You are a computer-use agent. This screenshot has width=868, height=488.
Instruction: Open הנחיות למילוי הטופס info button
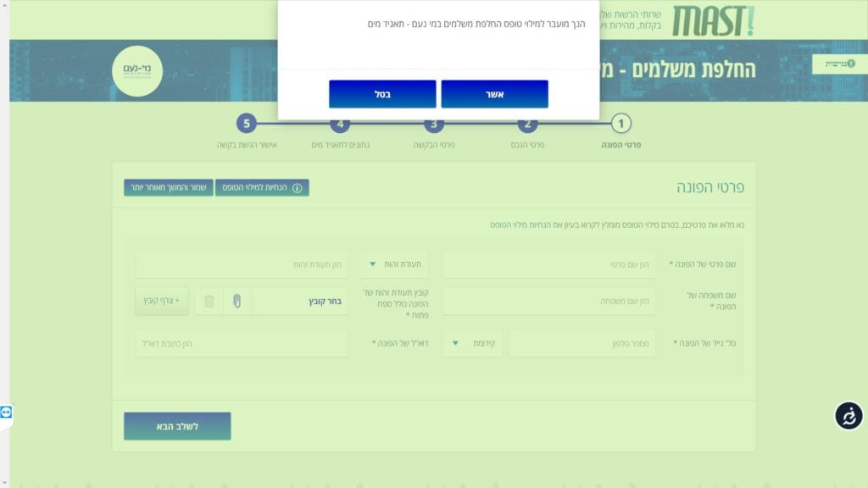point(262,187)
